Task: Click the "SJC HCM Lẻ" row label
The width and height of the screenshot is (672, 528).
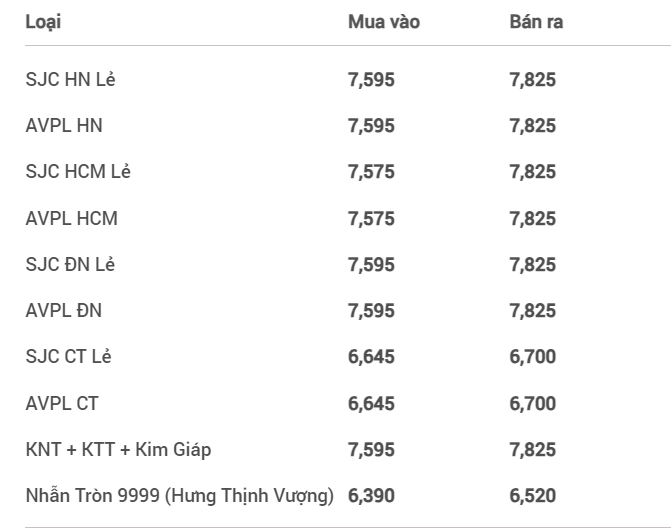Action: pos(78,172)
